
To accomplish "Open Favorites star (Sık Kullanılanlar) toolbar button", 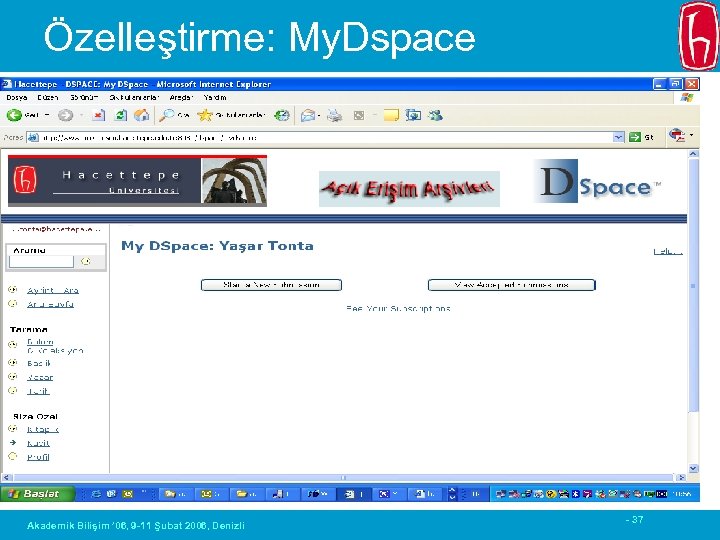I will (204, 115).
